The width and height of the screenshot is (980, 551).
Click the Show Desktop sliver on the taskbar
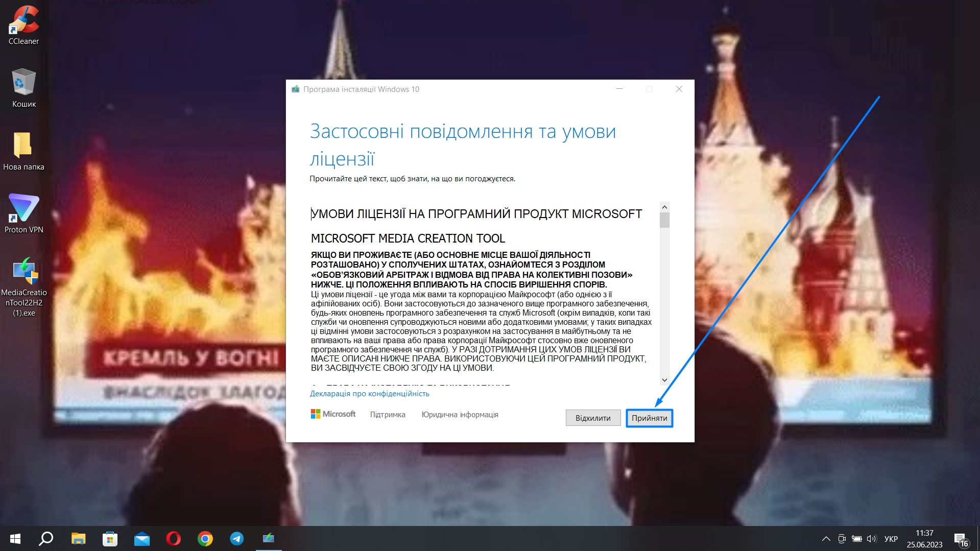point(978,539)
